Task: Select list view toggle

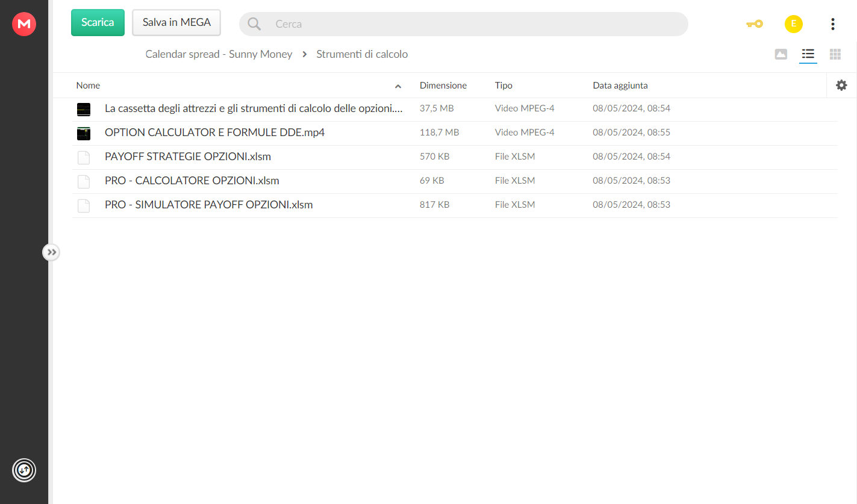Action: tap(808, 54)
